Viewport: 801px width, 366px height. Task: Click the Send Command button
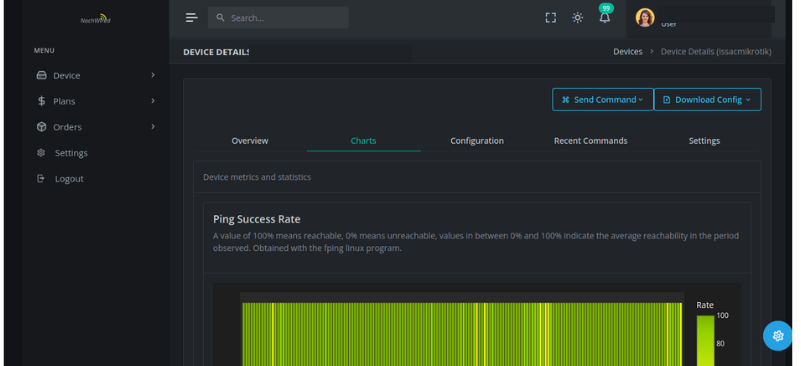point(603,100)
